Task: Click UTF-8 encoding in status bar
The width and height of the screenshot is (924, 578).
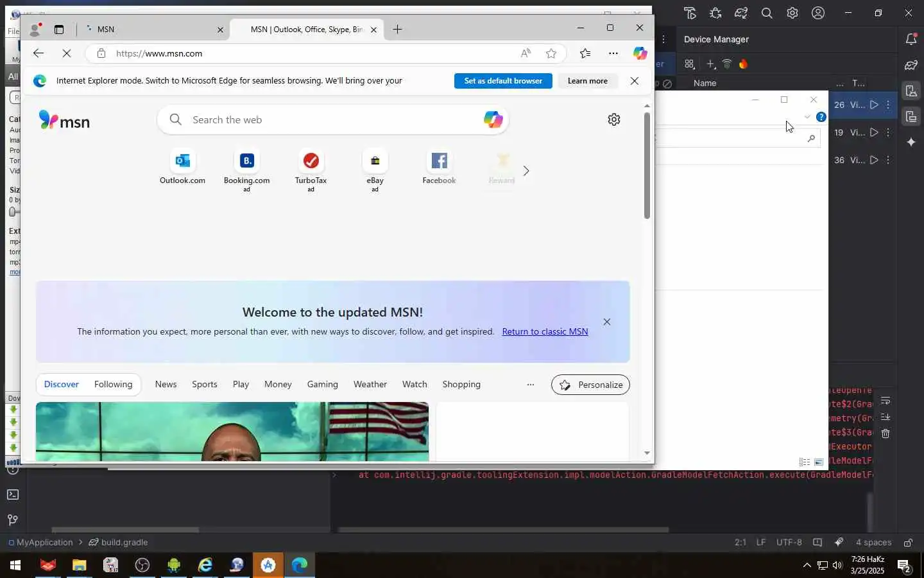Action: [x=789, y=542]
